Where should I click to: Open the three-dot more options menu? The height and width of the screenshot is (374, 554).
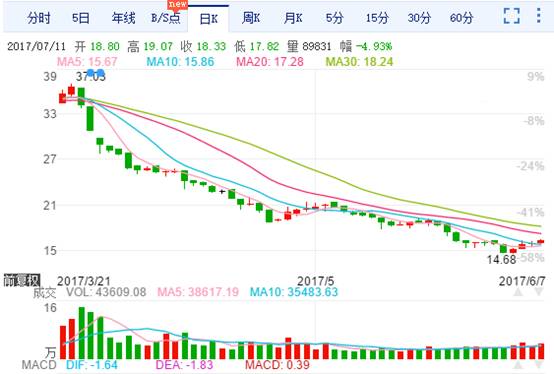tap(538, 15)
